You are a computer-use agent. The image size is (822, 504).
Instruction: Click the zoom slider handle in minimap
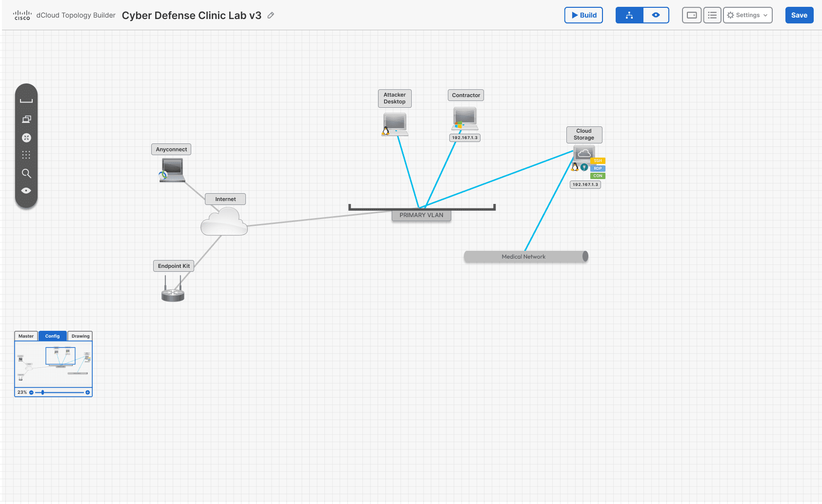click(43, 392)
